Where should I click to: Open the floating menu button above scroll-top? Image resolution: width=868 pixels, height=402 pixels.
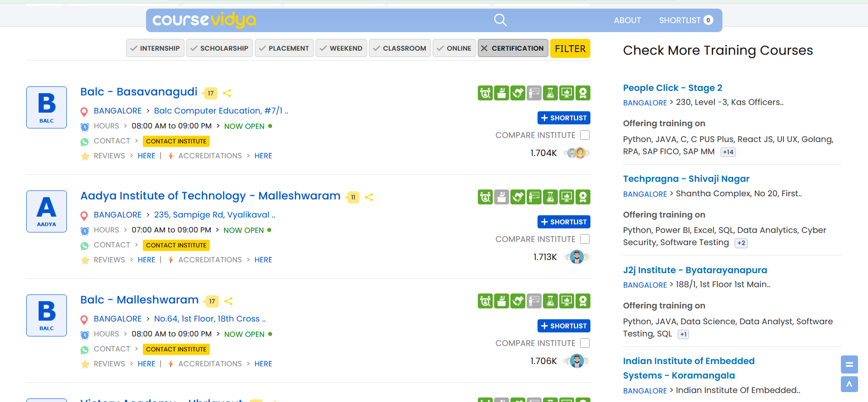tap(849, 364)
